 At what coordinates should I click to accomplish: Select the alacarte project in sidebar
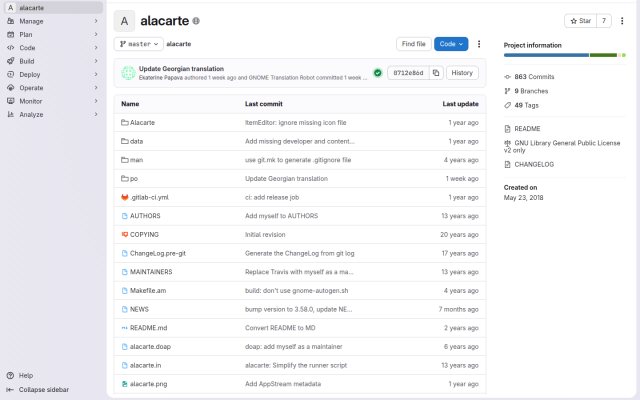53,8
